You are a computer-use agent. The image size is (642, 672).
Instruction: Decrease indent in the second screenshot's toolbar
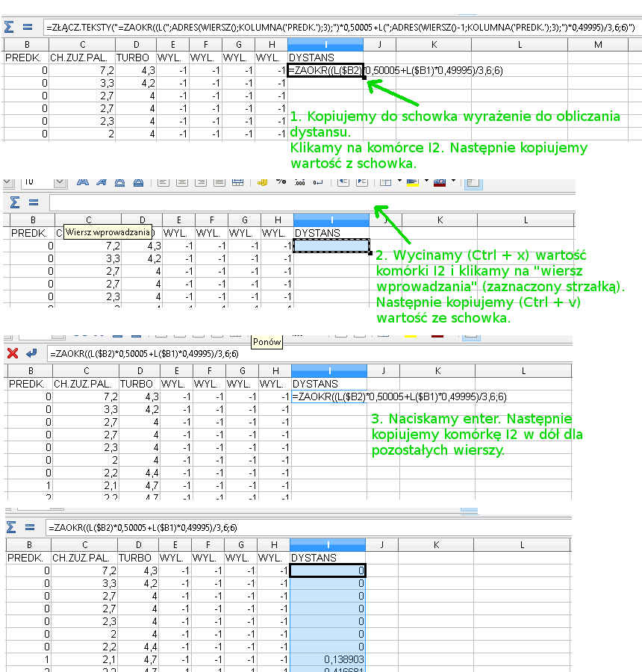tap(343, 182)
